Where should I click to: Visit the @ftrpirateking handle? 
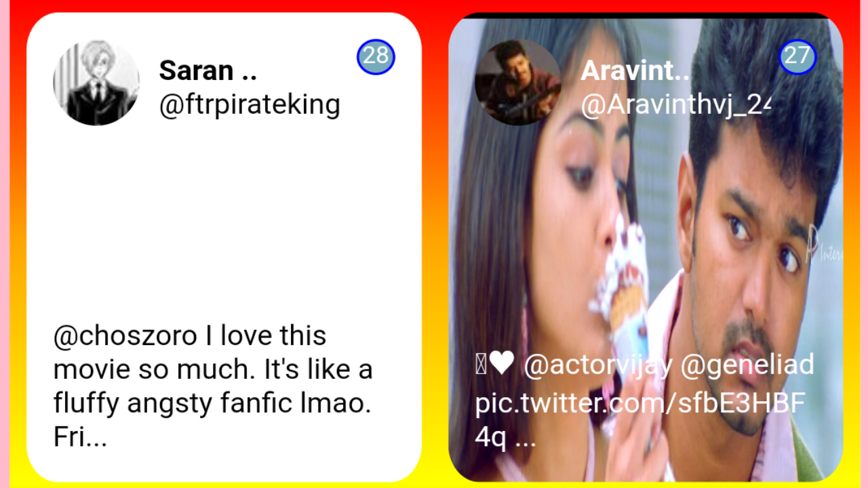250,105
